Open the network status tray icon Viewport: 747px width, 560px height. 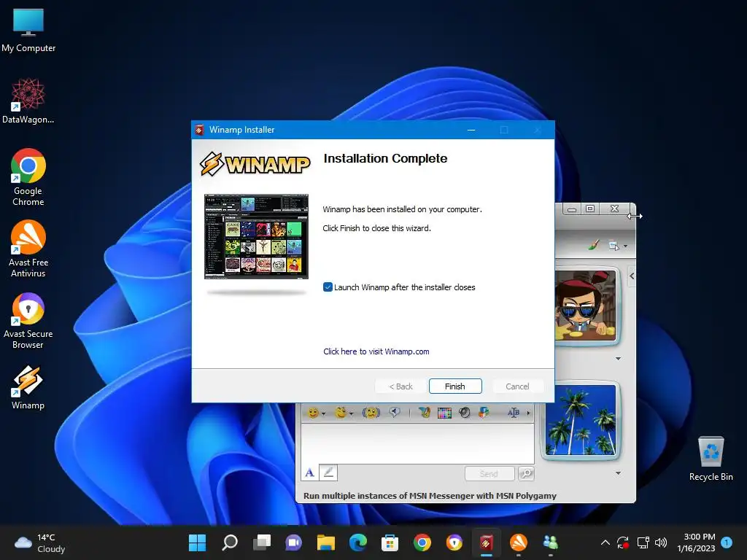tap(643, 542)
